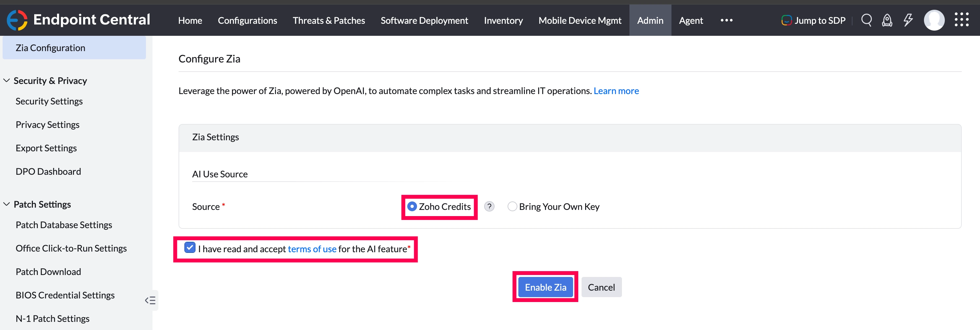Open the apps grid launcher icon
The height and width of the screenshot is (330, 980).
click(x=961, y=20)
